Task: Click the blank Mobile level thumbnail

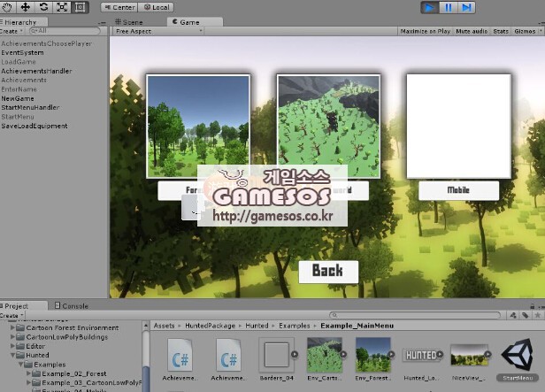Action: click(459, 127)
